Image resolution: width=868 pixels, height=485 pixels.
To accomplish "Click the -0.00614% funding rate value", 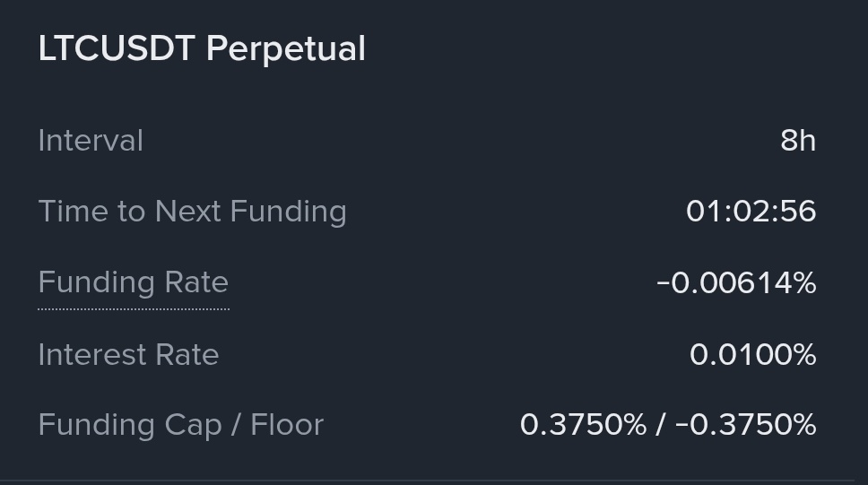I will point(736,283).
